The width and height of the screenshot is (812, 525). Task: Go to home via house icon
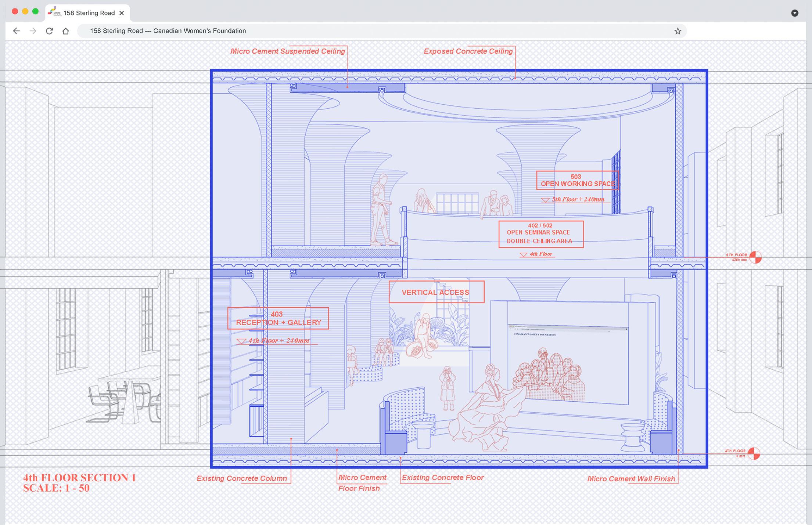click(x=66, y=31)
